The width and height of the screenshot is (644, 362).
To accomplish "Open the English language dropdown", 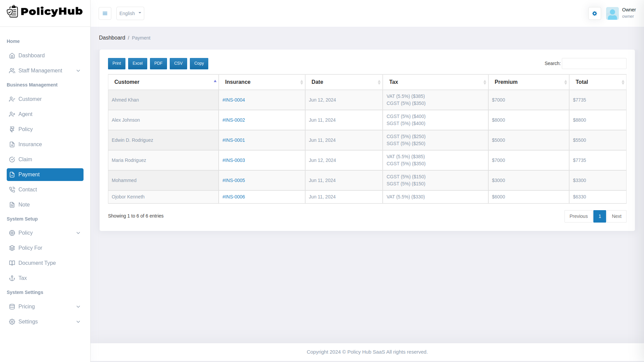I will coord(130,13).
